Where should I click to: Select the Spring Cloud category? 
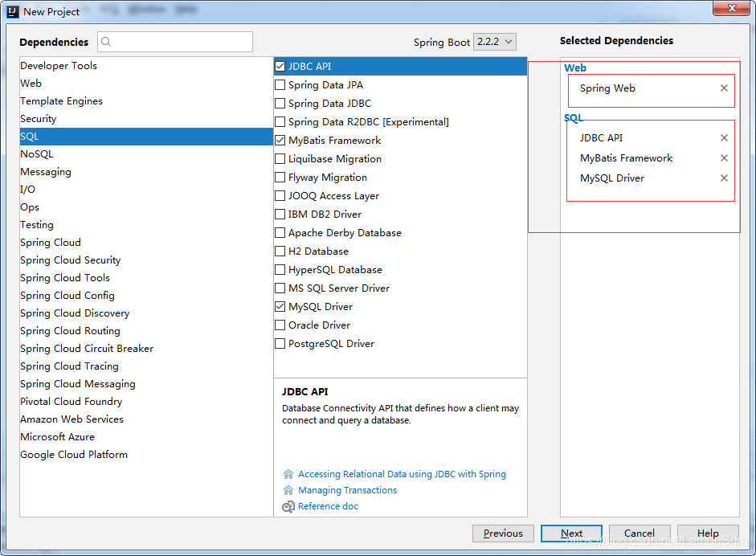point(146,243)
